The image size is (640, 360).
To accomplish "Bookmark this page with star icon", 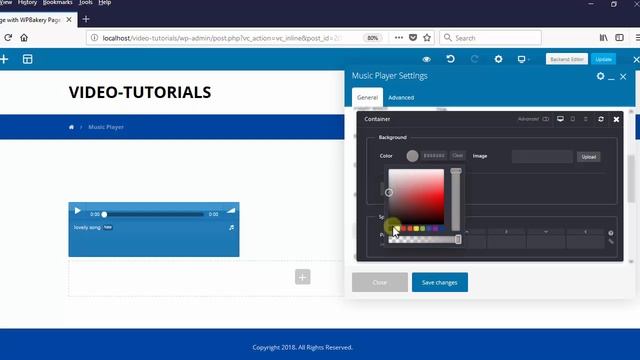I will tap(427, 38).
